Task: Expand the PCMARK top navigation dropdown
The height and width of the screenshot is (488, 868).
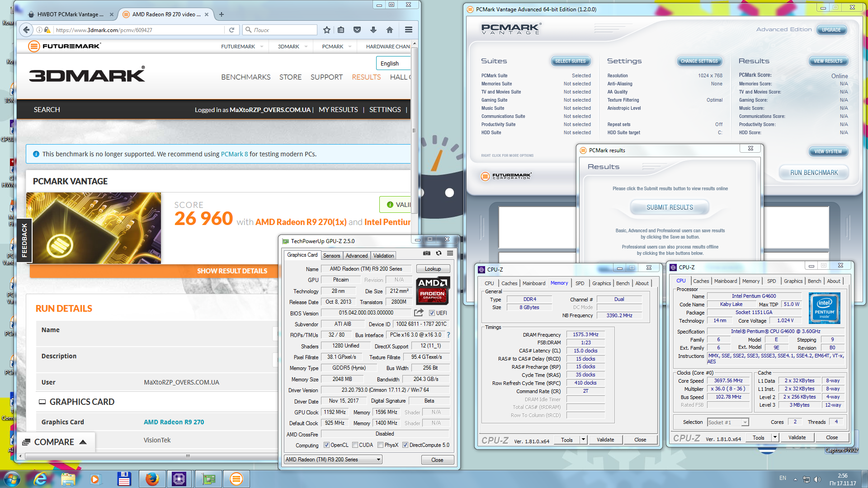Action: coord(350,47)
